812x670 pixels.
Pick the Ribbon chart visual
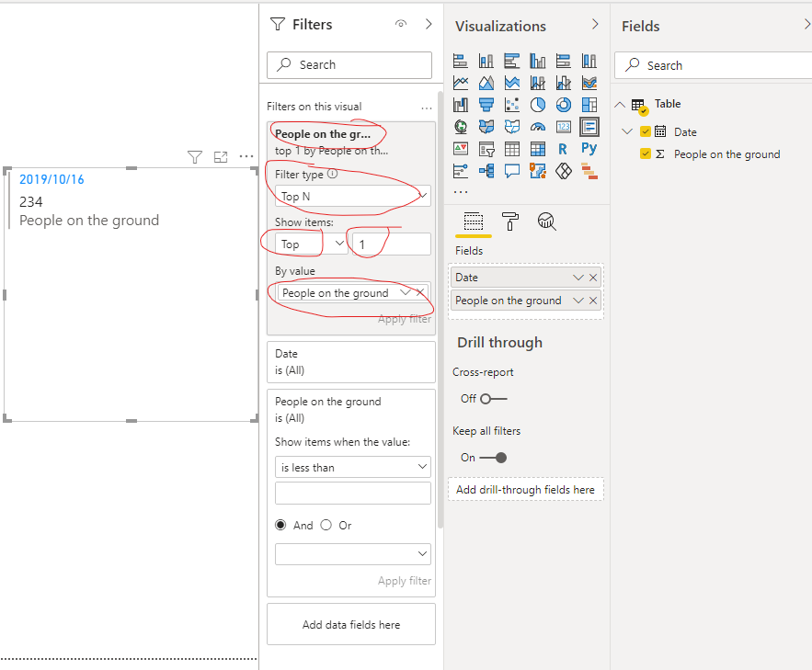pyautogui.click(x=589, y=83)
